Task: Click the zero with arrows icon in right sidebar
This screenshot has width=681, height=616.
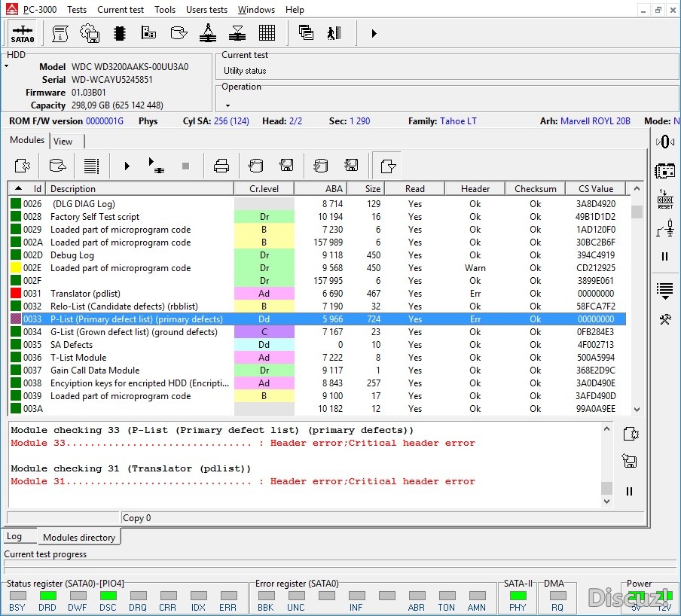Action: coord(665,142)
